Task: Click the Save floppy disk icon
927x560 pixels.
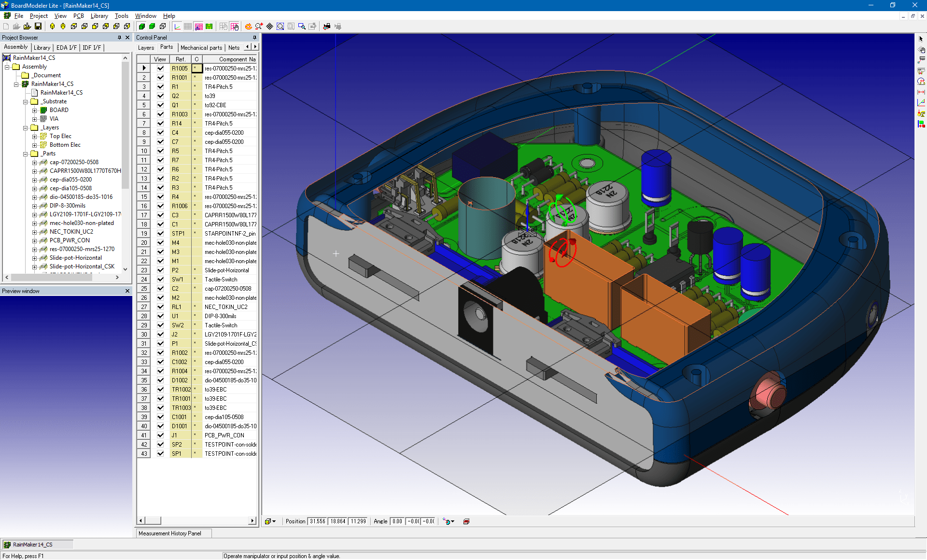Action: [x=38, y=27]
